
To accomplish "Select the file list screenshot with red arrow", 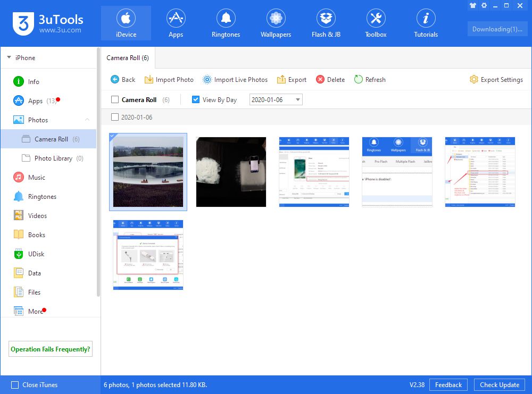I will coord(480,172).
